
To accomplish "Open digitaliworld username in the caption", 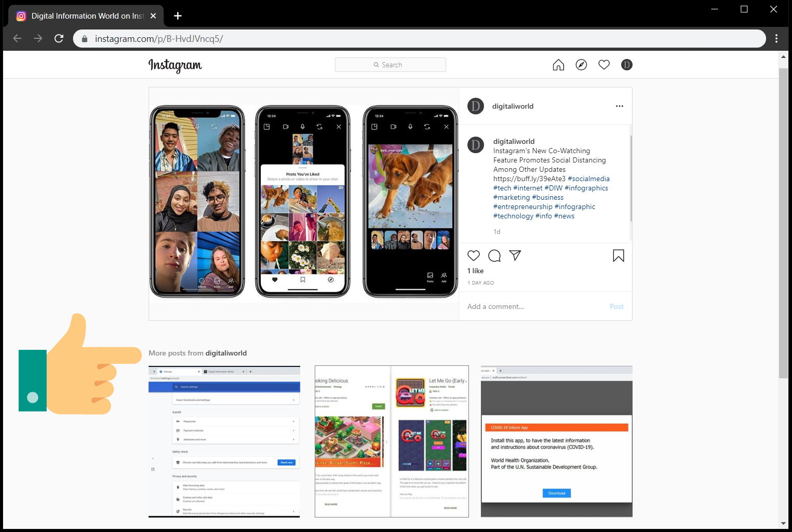I will point(514,141).
